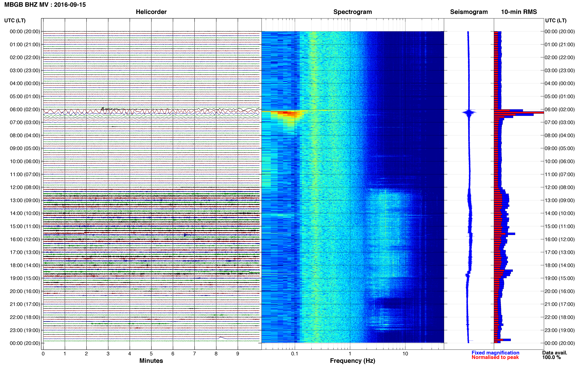Click the '10' frequency tick label
Image resolution: width=588 pixels, height=368 pixels.
(x=405, y=354)
